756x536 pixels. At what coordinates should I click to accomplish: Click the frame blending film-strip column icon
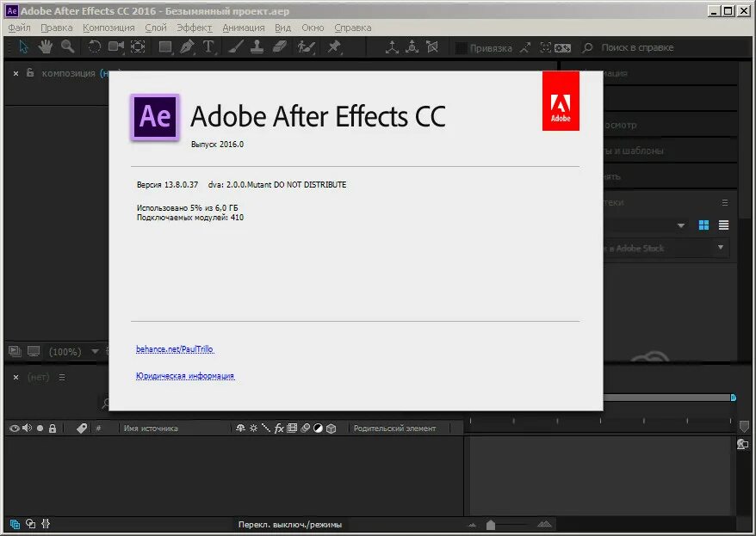(x=292, y=428)
